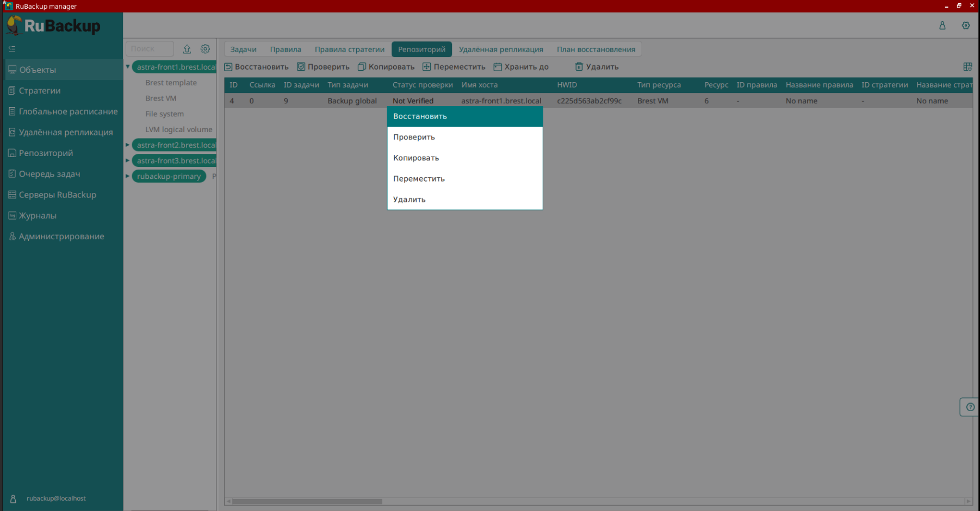Click the help question mark icon

[970, 407]
